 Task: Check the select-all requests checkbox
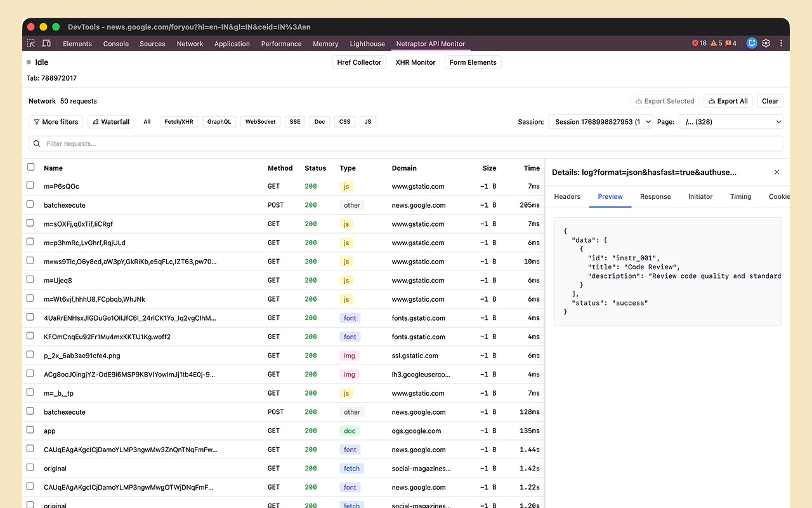pos(30,166)
